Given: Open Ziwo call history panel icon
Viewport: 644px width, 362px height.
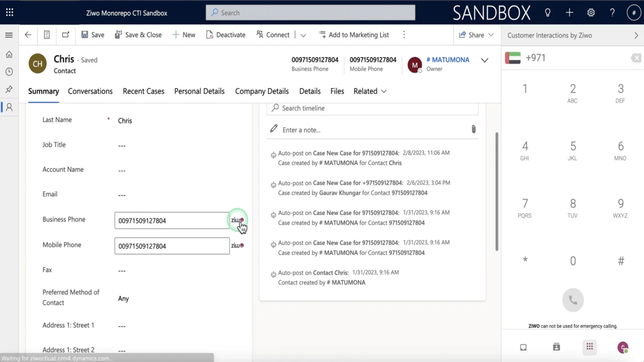Looking at the screenshot, I should pos(523,347).
